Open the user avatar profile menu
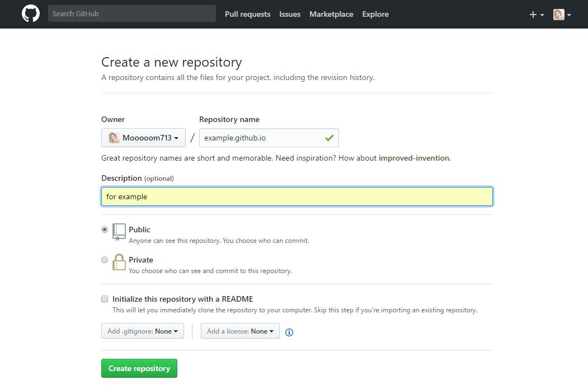The height and width of the screenshot is (389, 588). point(562,15)
